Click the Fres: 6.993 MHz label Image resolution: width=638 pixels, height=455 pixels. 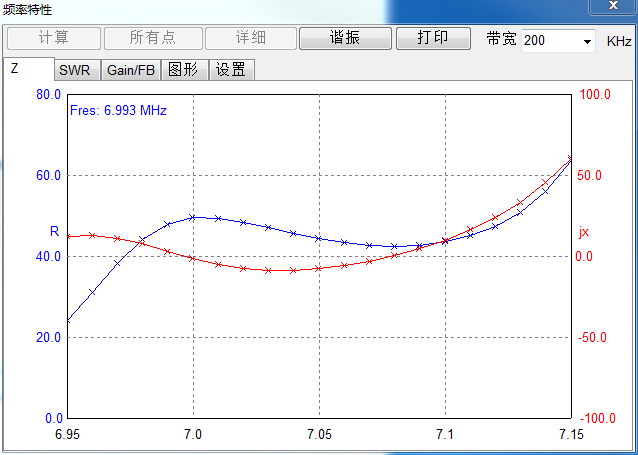point(118,110)
